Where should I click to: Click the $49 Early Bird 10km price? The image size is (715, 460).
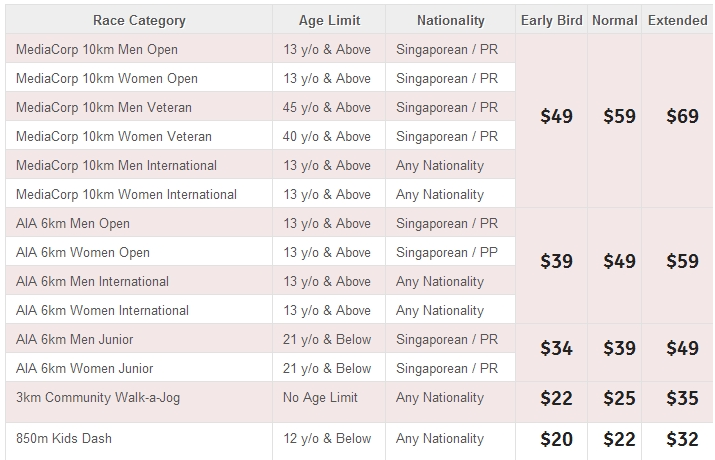[556, 116]
